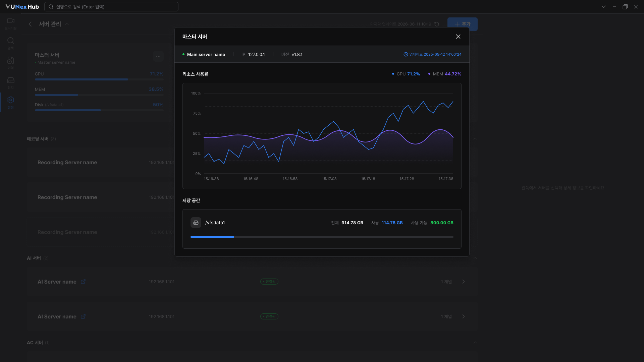
Task: Collapse the AI 서버 section chevron
Action: (475, 258)
